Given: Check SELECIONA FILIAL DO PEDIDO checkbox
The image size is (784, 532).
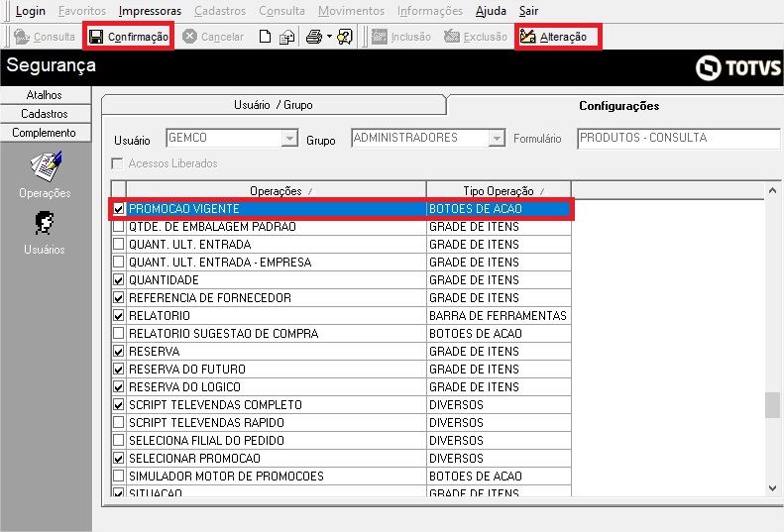Looking at the screenshot, I should tap(119, 440).
